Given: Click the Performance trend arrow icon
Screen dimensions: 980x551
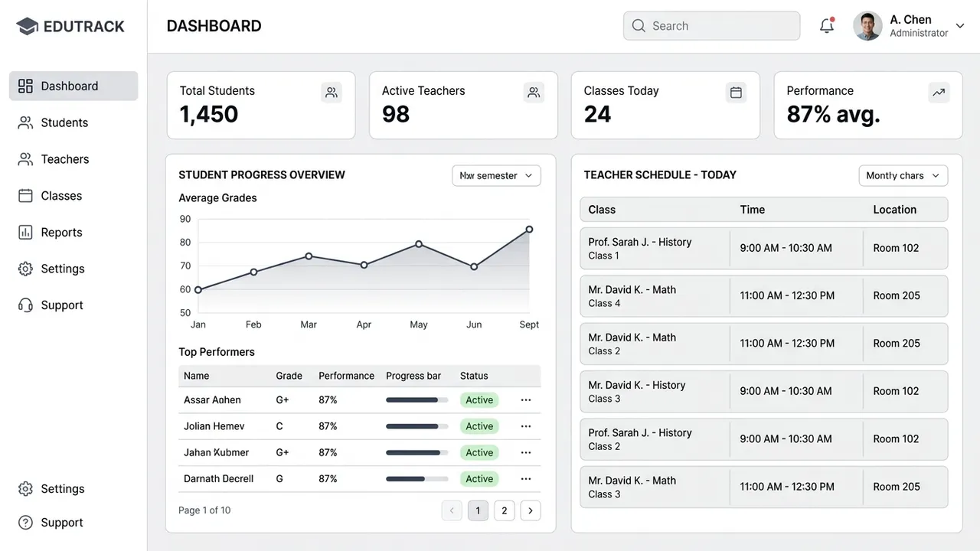Looking at the screenshot, I should click(x=939, y=93).
